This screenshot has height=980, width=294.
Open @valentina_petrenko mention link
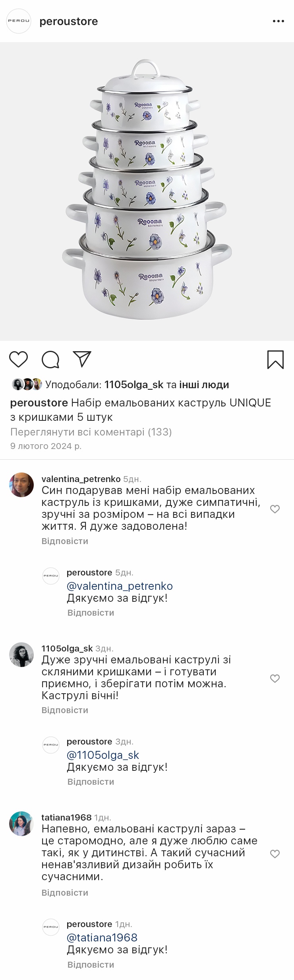[120, 586]
